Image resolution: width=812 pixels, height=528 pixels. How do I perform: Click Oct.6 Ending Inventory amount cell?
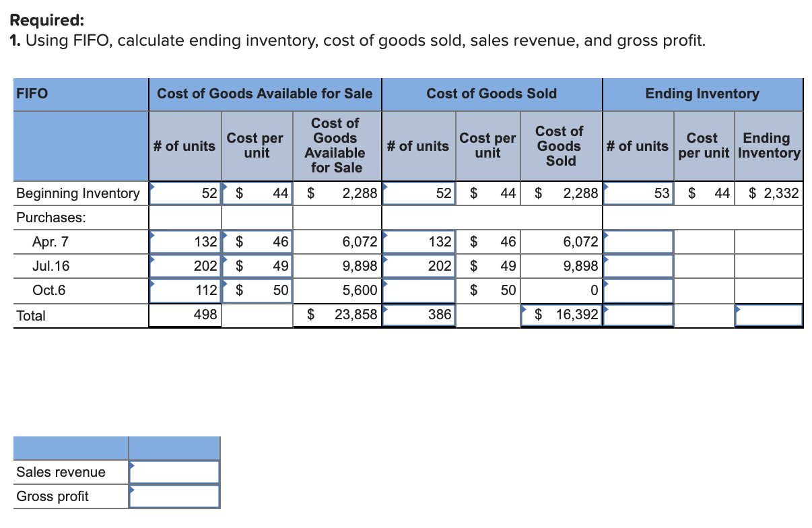(768, 290)
